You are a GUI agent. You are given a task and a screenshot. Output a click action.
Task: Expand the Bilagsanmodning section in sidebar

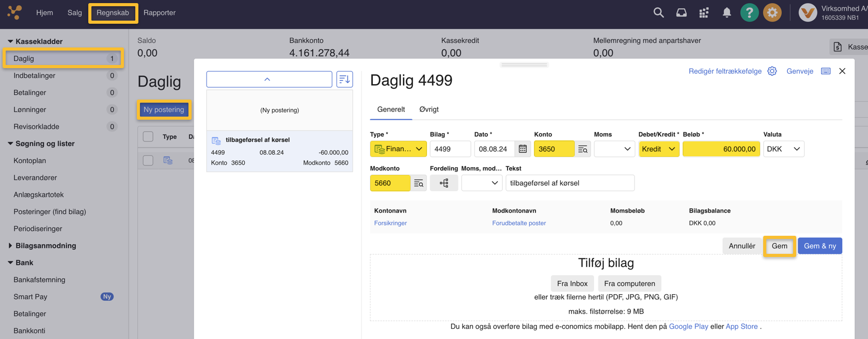tap(11, 246)
